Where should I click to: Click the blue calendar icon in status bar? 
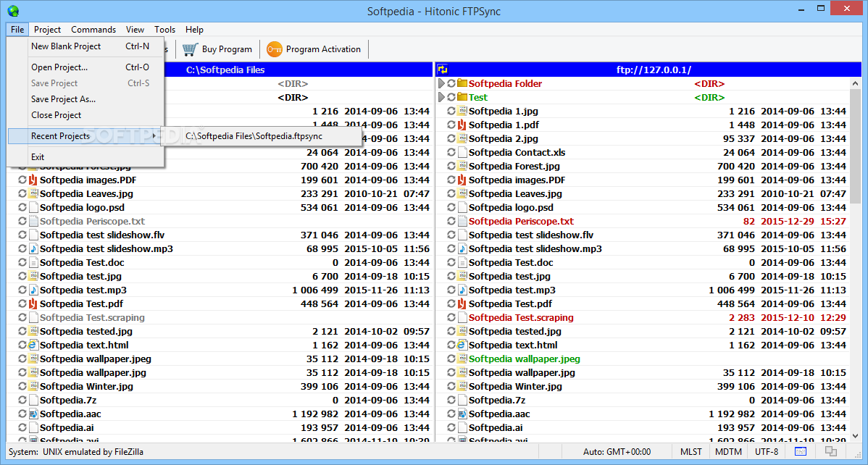click(801, 452)
